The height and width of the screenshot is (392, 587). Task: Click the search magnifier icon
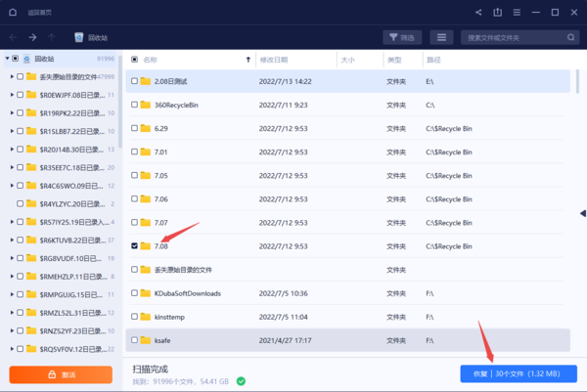[x=567, y=37]
